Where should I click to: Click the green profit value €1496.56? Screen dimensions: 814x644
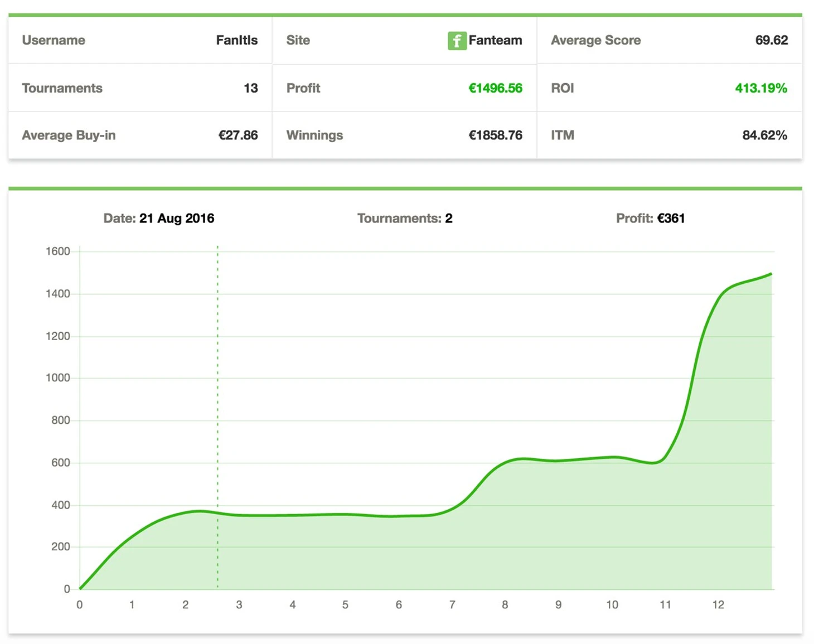click(x=495, y=88)
